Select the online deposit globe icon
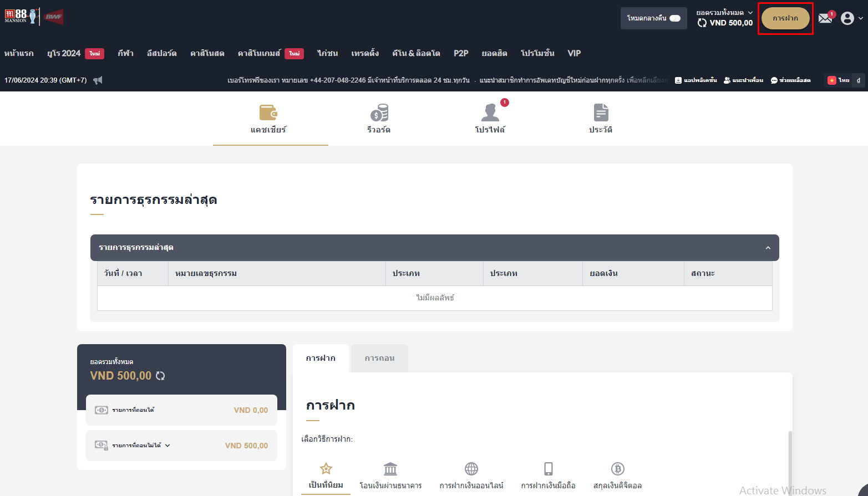 pos(471,469)
